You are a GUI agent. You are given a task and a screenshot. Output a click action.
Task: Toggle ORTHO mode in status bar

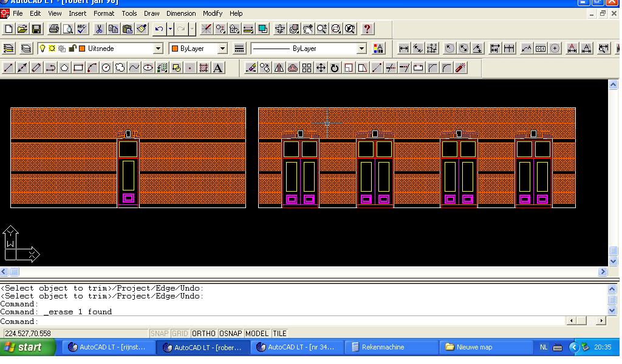coord(203,334)
